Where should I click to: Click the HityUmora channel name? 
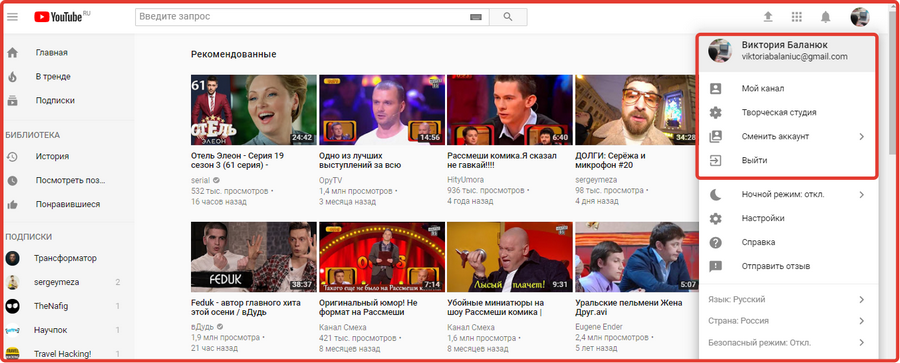pyautogui.click(x=465, y=180)
